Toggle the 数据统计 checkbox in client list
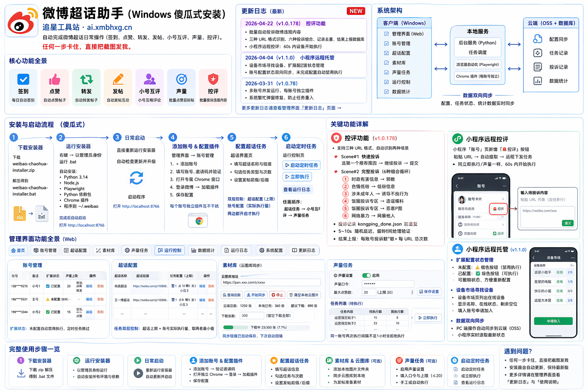The width and height of the screenshot is (588, 392). (386, 91)
